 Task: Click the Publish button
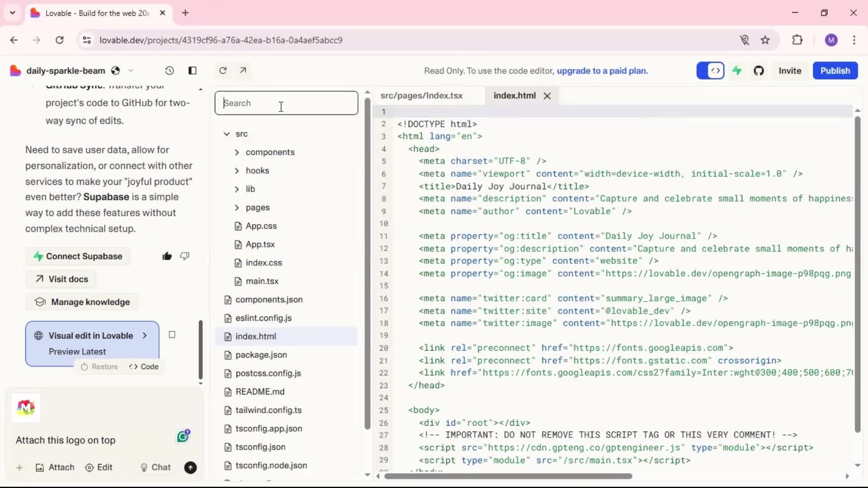835,70
